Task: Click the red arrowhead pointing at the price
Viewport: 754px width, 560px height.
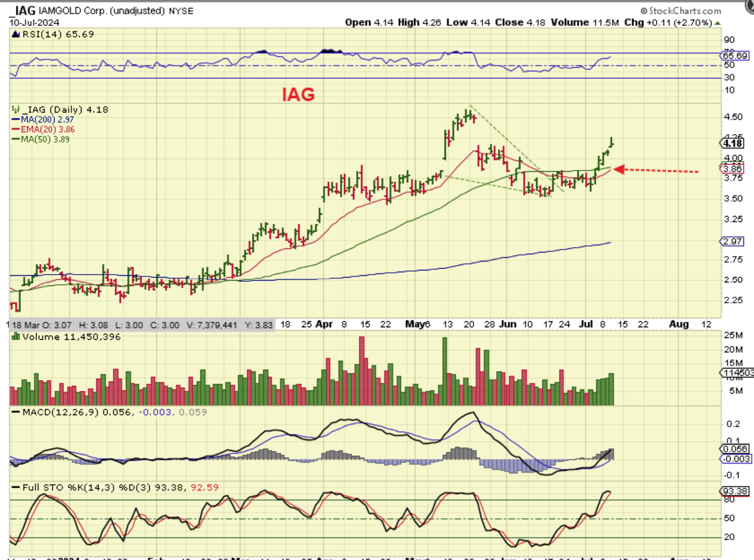Action: 620,169
